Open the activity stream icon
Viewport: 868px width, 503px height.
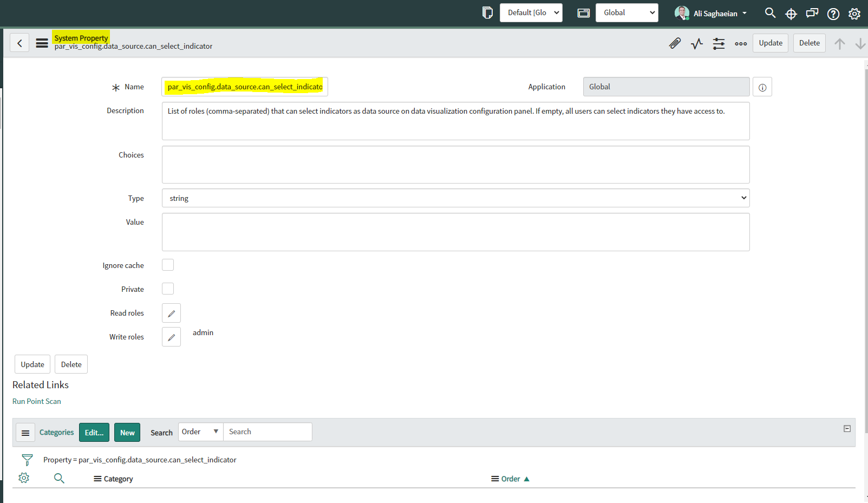[x=697, y=43]
